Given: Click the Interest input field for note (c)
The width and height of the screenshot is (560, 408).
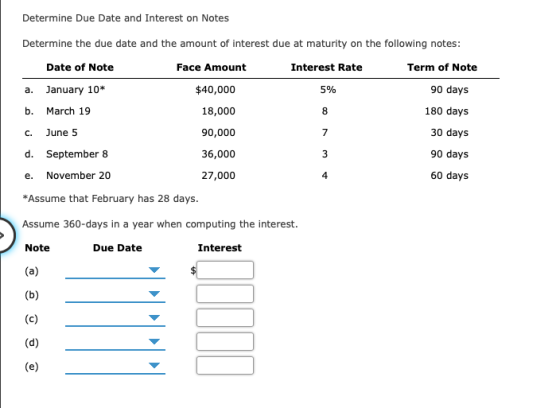Looking at the screenshot, I should click(225, 318).
